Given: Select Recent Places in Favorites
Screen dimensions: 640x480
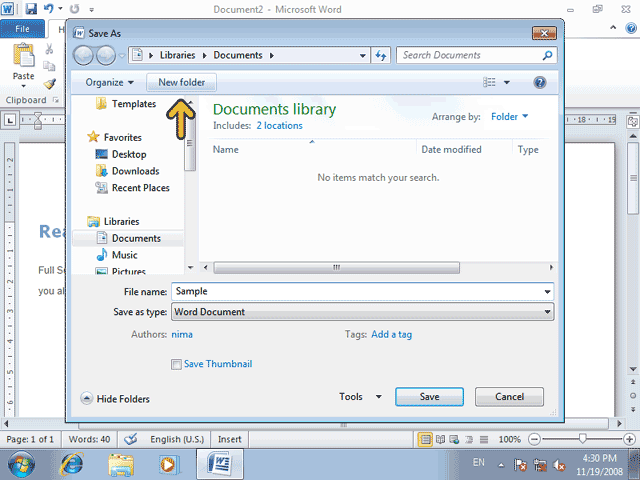Looking at the screenshot, I should click(x=140, y=188).
